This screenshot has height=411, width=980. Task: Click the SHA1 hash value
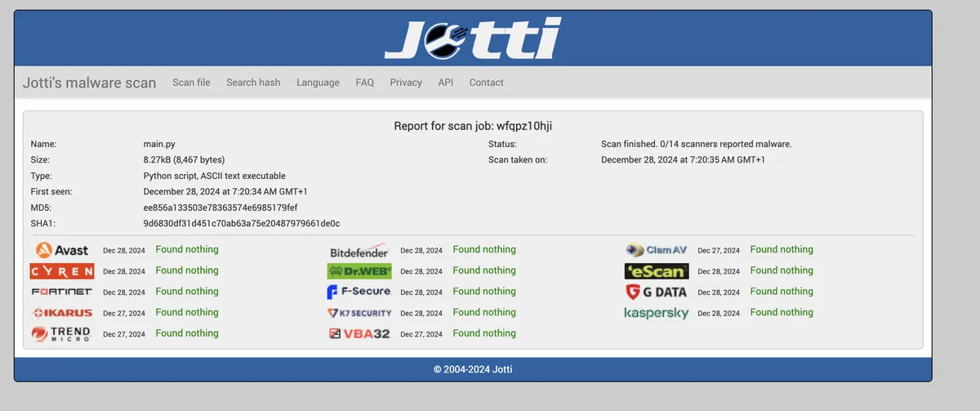click(x=242, y=223)
